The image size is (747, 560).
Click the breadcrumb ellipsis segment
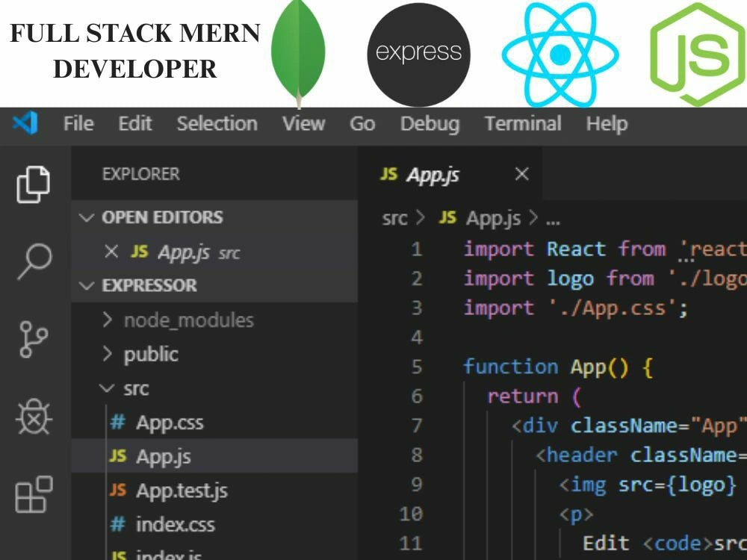pyautogui.click(x=553, y=221)
